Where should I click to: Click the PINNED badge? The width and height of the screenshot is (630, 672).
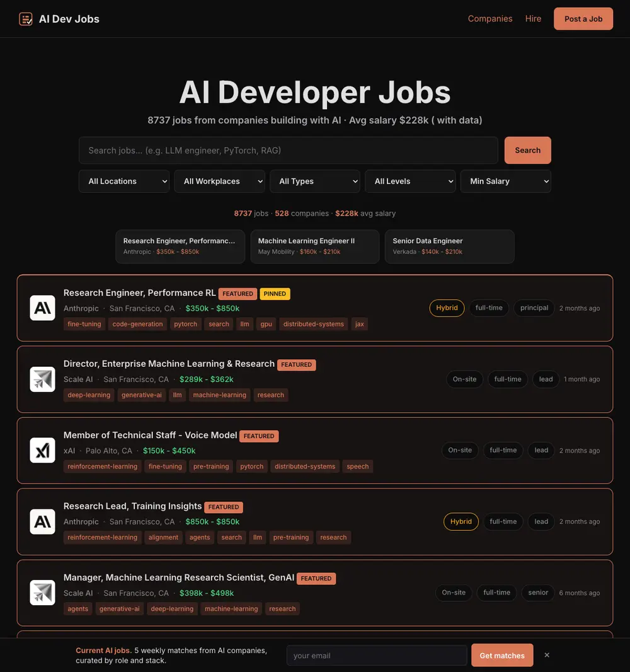pyautogui.click(x=275, y=294)
